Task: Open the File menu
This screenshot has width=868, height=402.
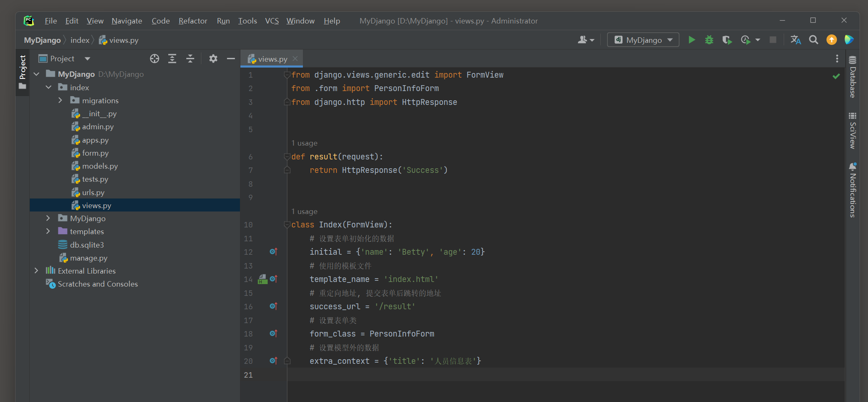Action: click(x=51, y=21)
